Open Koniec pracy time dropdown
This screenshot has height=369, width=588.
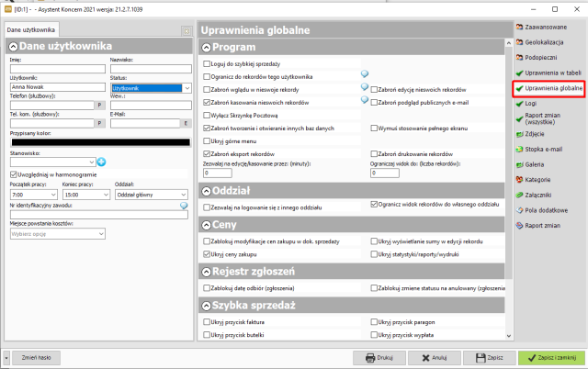click(106, 195)
